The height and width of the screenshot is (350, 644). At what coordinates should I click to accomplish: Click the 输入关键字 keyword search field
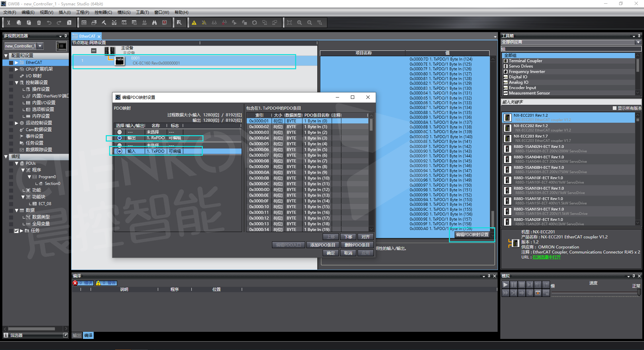(571, 102)
